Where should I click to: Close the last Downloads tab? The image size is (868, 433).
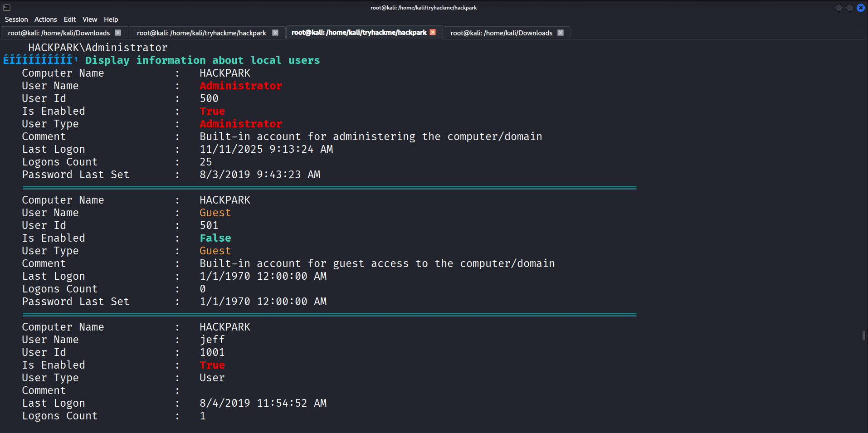click(561, 33)
